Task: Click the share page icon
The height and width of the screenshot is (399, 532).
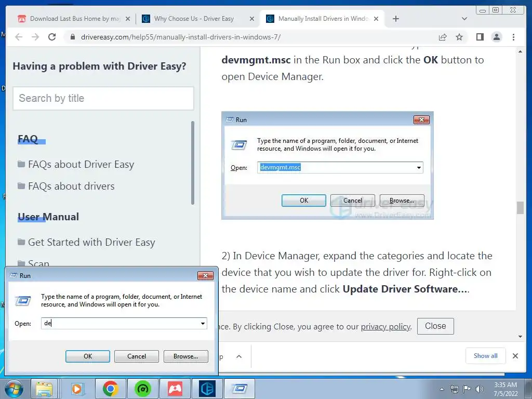Action: click(x=443, y=37)
